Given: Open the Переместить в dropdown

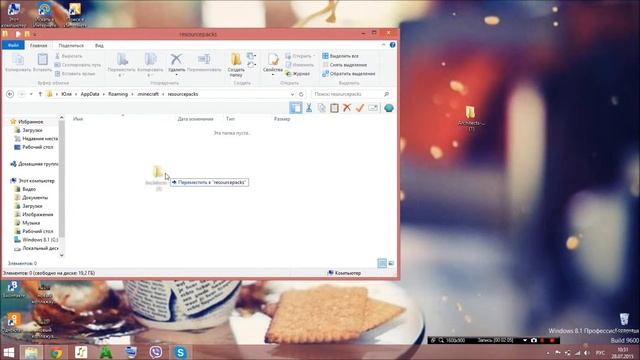Looking at the screenshot, I should click(x=122, y=65).
